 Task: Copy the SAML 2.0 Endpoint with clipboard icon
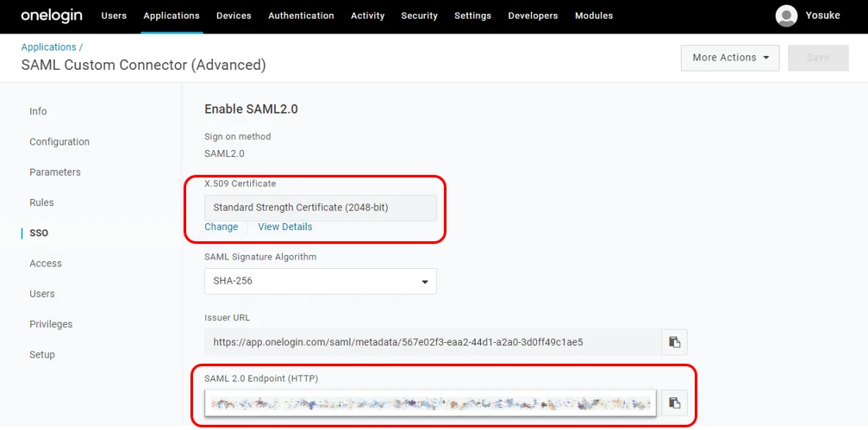click(x=674, y=403)
